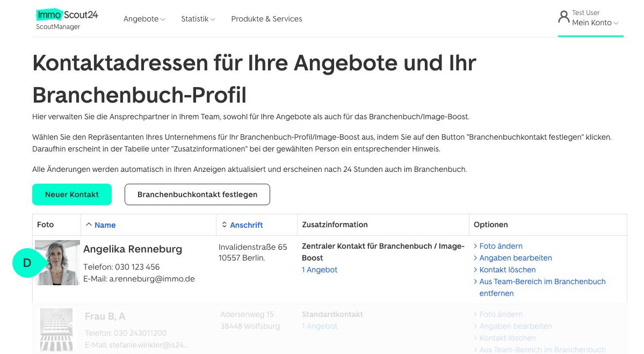This screenshot has height=354, width=644.
Task: Click the building photo of Frau B, A
Action: [56, 329]
